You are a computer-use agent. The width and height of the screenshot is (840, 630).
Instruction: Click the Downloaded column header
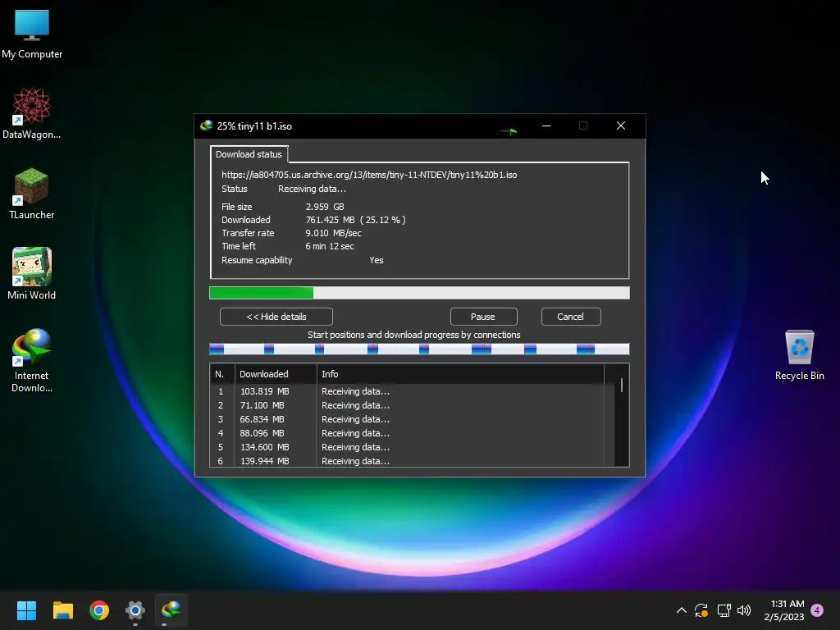(x=276, y=374)
